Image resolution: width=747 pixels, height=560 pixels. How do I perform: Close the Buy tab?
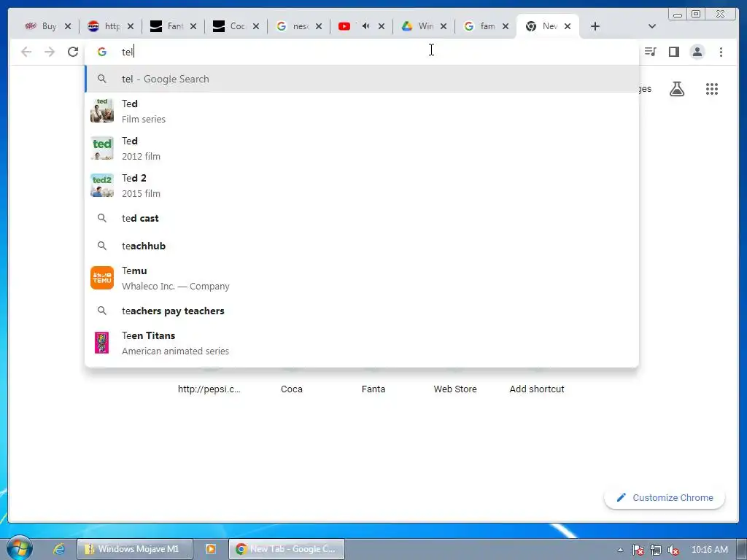click(68, 26)
